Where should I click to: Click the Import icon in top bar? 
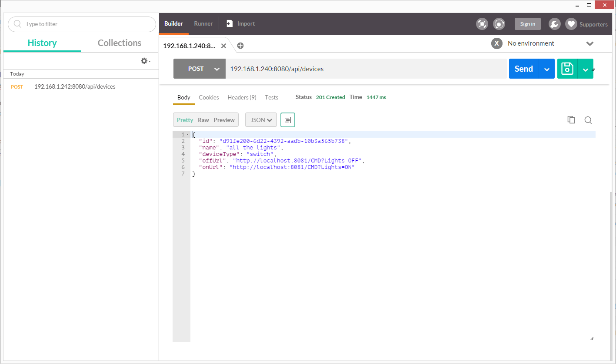tap(230, 24)
